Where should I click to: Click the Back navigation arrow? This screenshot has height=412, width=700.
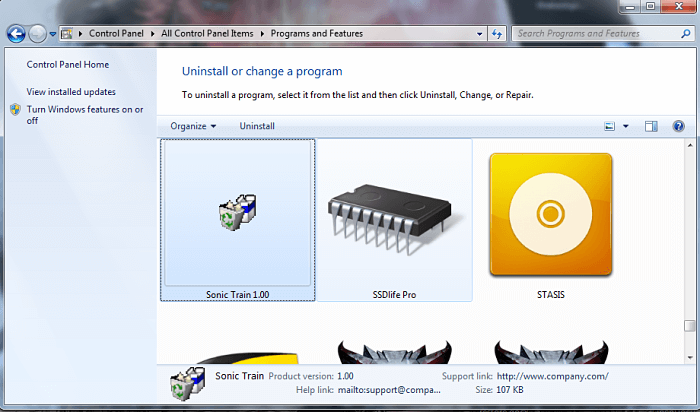click(x=16, y=33)
